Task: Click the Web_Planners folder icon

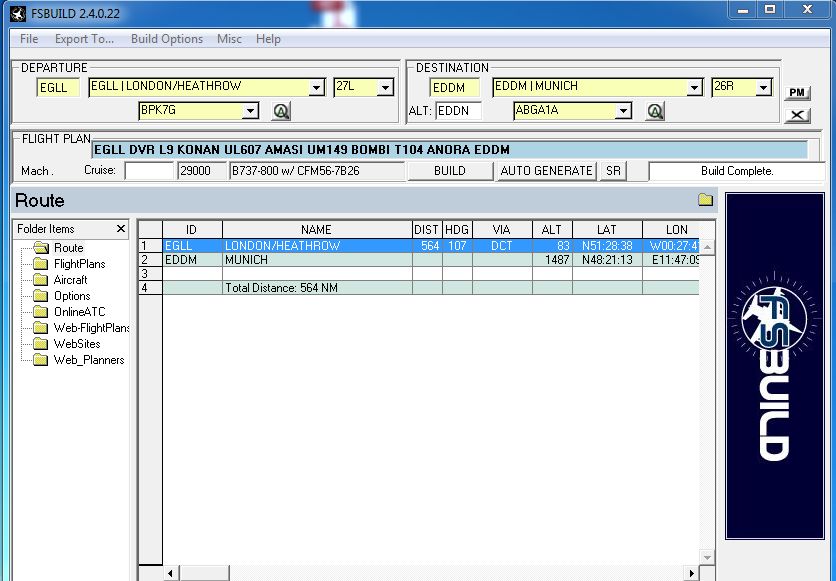Action: pos(41,360)
